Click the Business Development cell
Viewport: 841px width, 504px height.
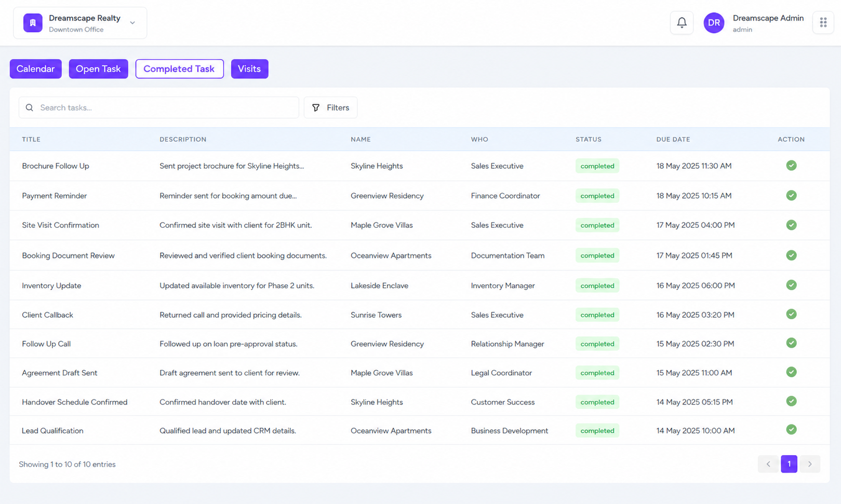[x=510, y=431]
